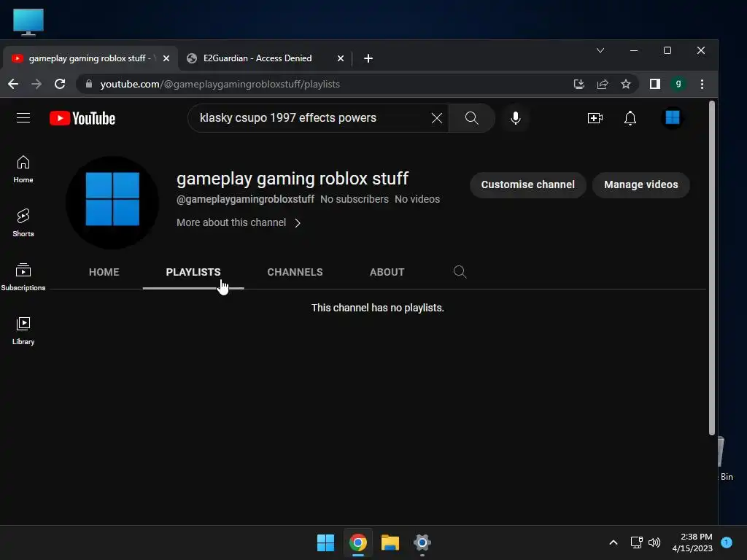747x560 pixels.
Task: Run the search with the magnifier button
Action: (472, 118)
